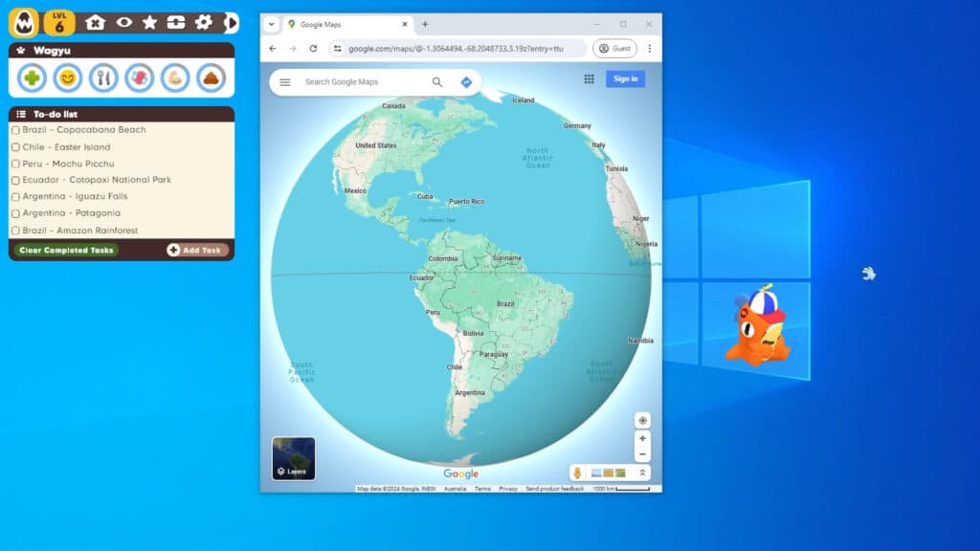
Task: Collapse pet toolbar using the right arrow
Action: [230, 22]
